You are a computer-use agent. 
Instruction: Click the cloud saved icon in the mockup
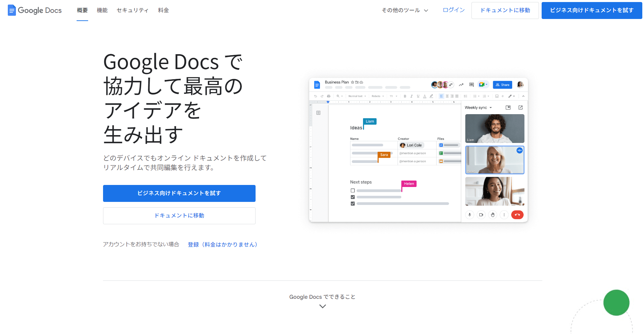coord(361,82)
